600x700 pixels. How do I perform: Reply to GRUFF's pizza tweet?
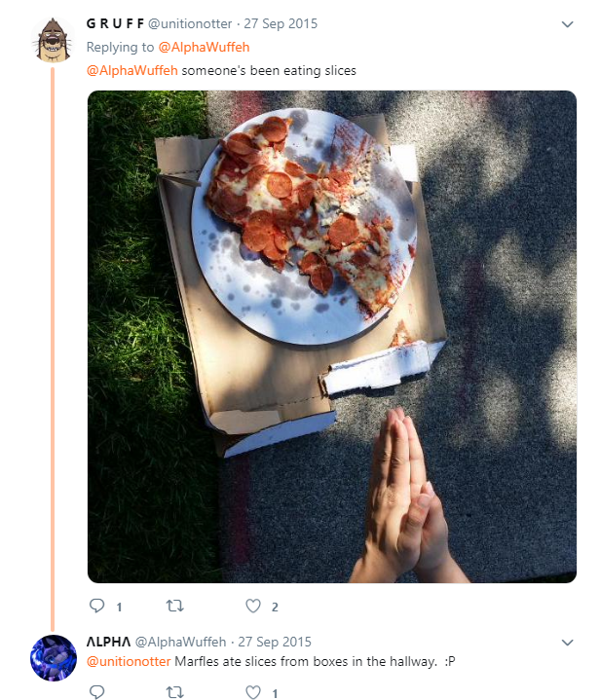[96, 606]
